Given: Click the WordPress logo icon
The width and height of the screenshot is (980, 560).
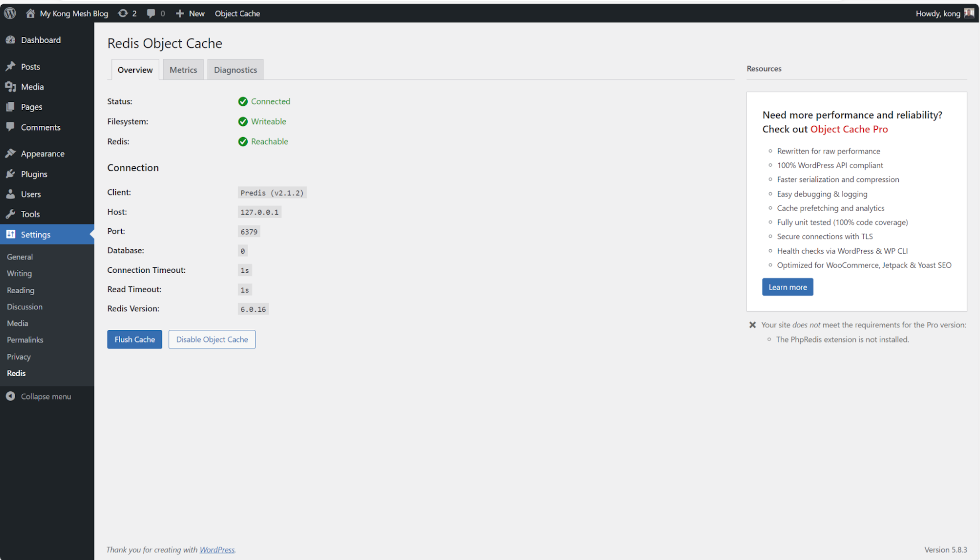Looking at the screenshot, I should pyautogui.click(x=10, y=13).
